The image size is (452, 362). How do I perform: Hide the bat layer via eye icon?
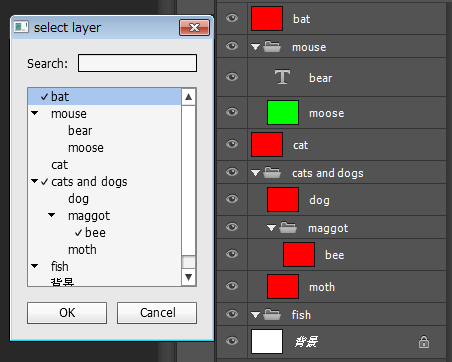232,18
